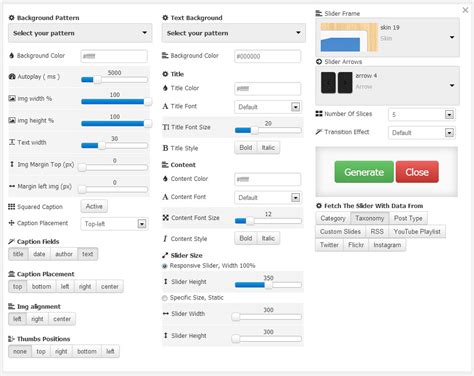Click the tiles icon beside Number Of Slices
474x376 pixels.
[x=319, y=114]
